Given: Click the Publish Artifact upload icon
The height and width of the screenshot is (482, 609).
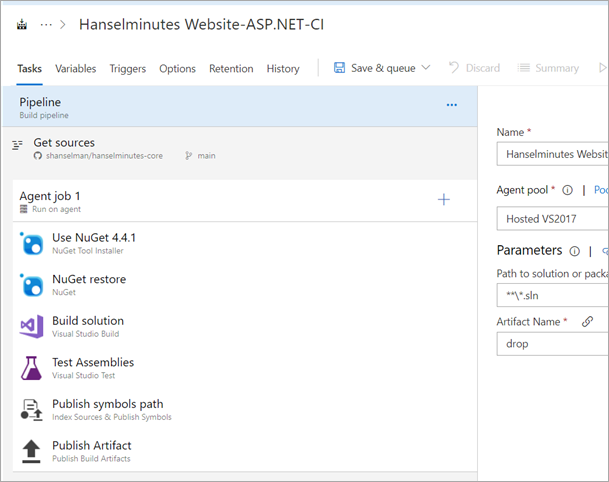Looking at the screenshot, I should point(32,451).
